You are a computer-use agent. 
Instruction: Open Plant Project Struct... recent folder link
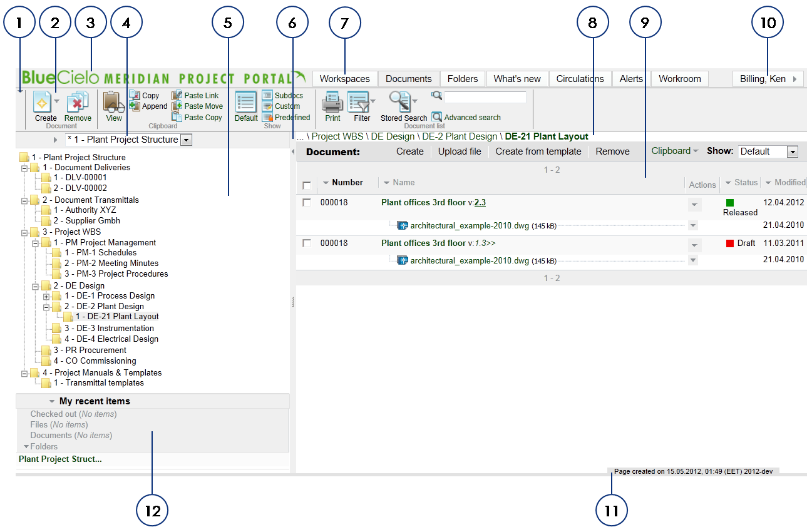[60, 459]
